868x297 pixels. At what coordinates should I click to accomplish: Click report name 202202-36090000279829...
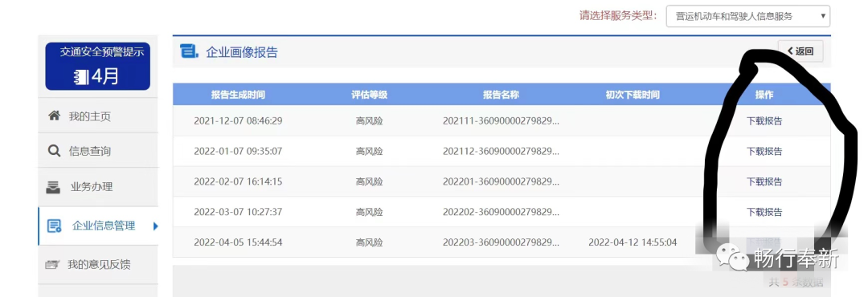pyautogui.click(x=501, y=212)
